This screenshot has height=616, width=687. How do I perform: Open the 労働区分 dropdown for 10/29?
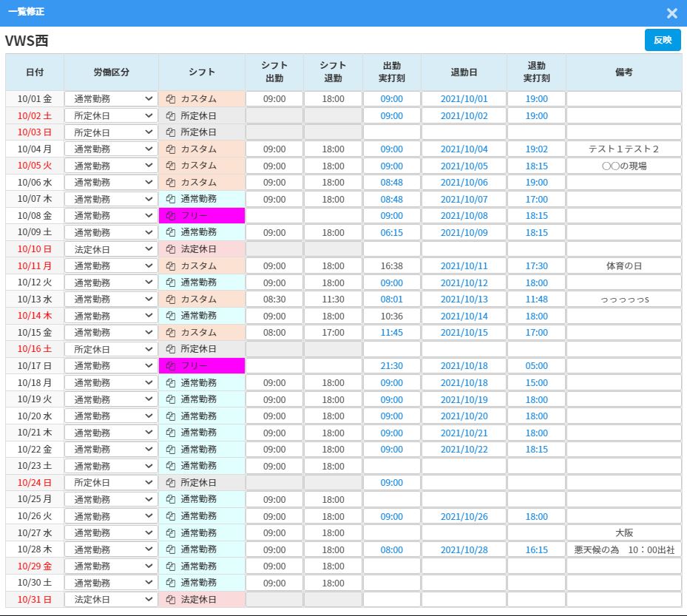111,566
